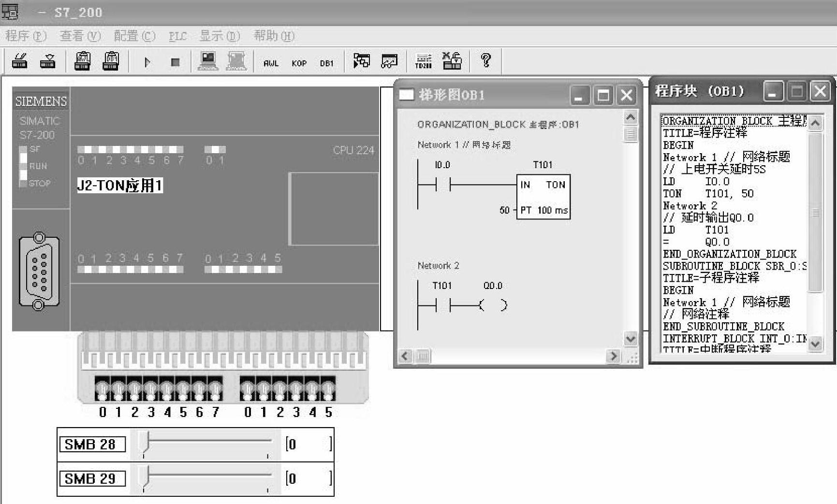Toggle input switch 2 in the eight-switch group
Image resolution: width=837 pixels, height=504 pixels.
pos(134,389)
